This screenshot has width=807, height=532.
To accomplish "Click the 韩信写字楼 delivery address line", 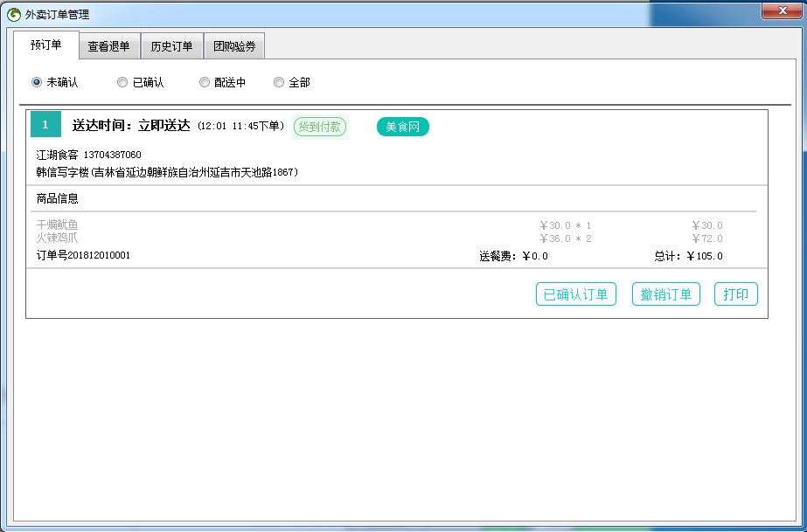I will (167, 172).
